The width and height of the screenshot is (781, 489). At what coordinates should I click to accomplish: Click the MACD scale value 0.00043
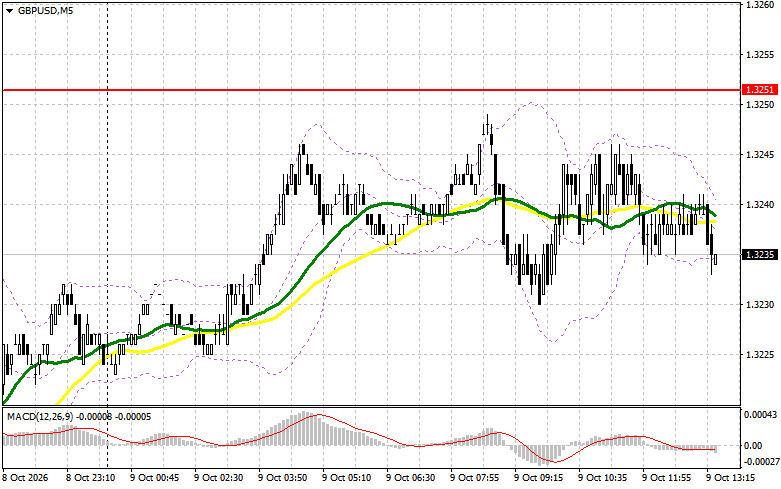pyautogui.click(x=760, y=415)
